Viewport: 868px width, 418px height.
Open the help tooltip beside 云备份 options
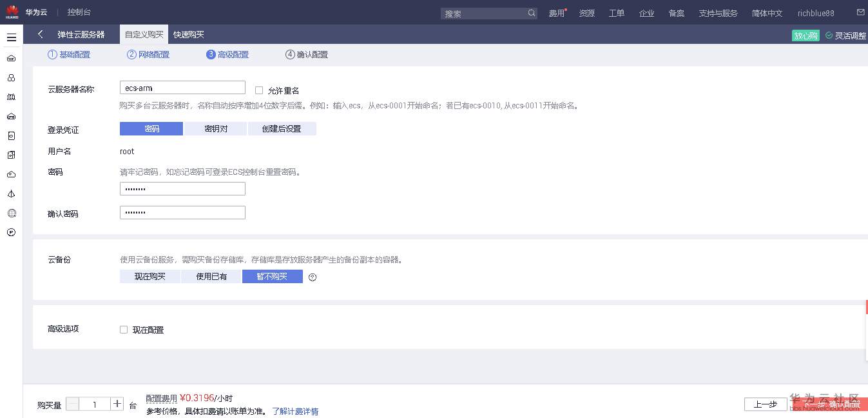[313, 277]
